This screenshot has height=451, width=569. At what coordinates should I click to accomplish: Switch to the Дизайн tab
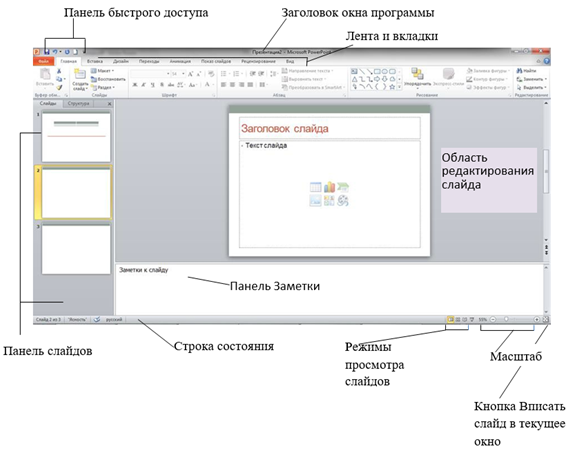[121, 61]
